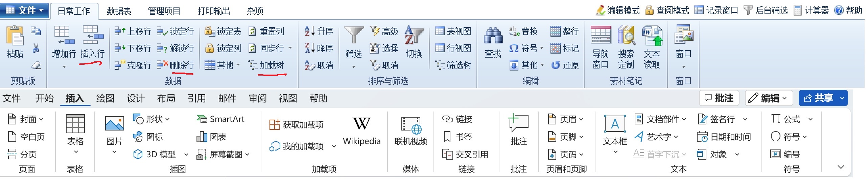
Task: Open the 文件 dropdown menu
Action: click(x=25, y=10)
